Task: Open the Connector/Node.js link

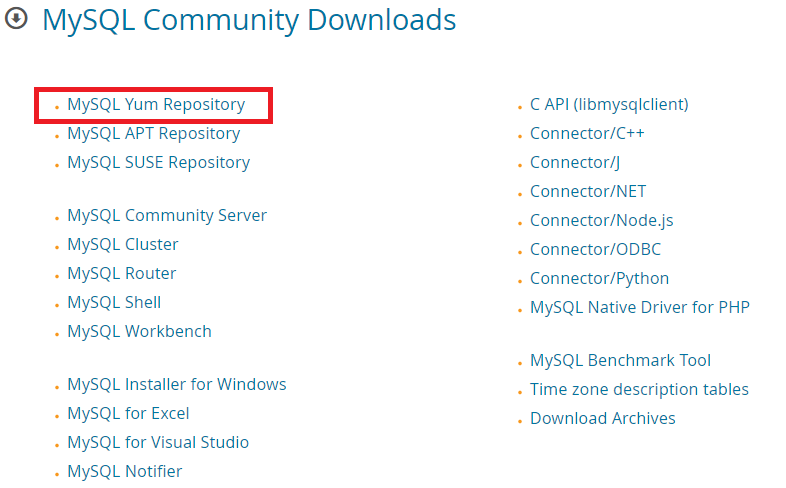Action: tap(602, 221)
